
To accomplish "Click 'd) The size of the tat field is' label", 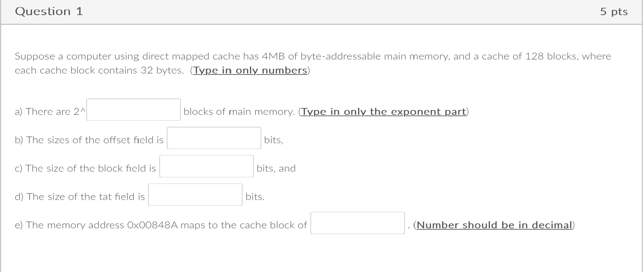I will point(80,197).
